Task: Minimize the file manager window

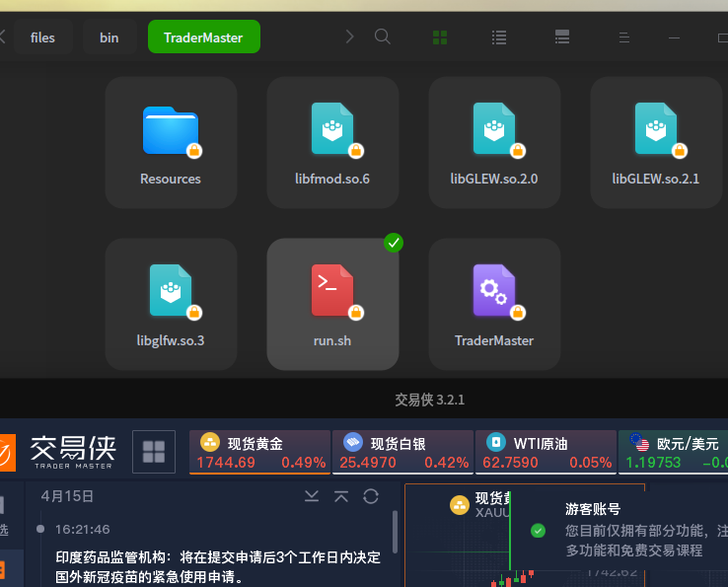Action: (674, 37)
